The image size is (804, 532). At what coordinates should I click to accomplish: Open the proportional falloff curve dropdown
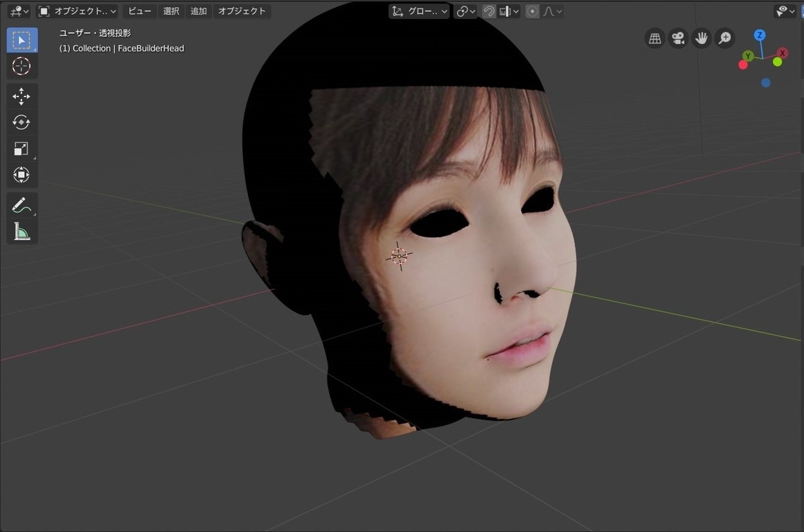[x=552, y=11]
